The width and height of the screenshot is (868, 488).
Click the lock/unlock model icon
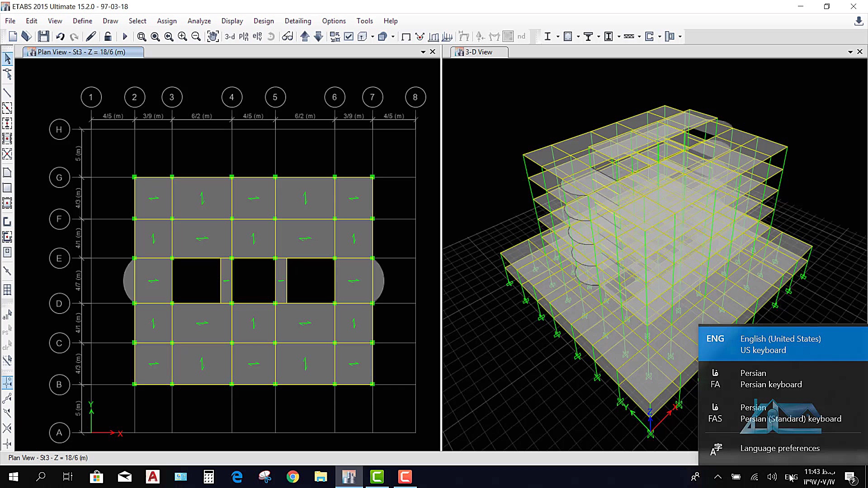pyautogui.click(x=108, y=37)
